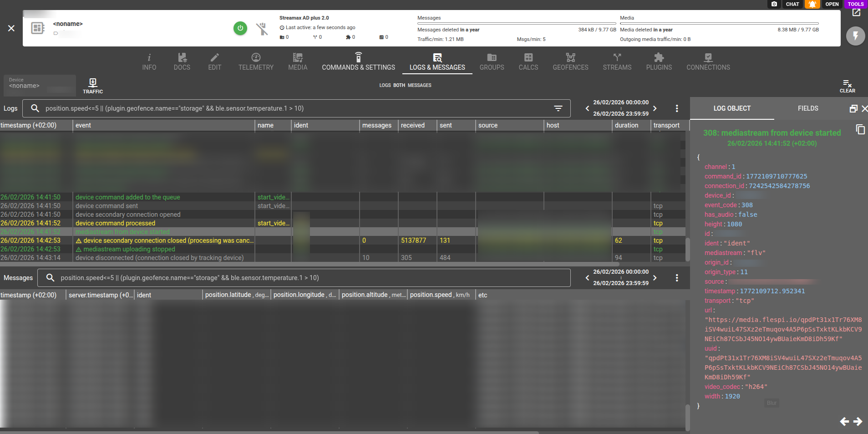This screenshot has width=868, height=434.
Task: Copy the log object to clipboard
Action: [860, 130]
